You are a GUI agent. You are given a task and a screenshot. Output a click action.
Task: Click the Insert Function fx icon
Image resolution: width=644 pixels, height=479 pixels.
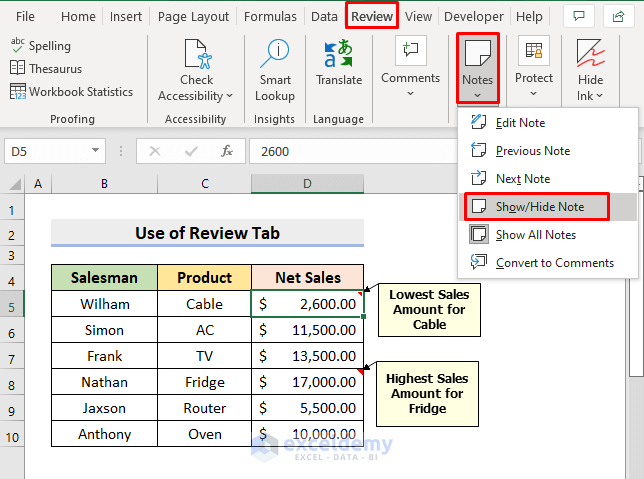(228, 152)
